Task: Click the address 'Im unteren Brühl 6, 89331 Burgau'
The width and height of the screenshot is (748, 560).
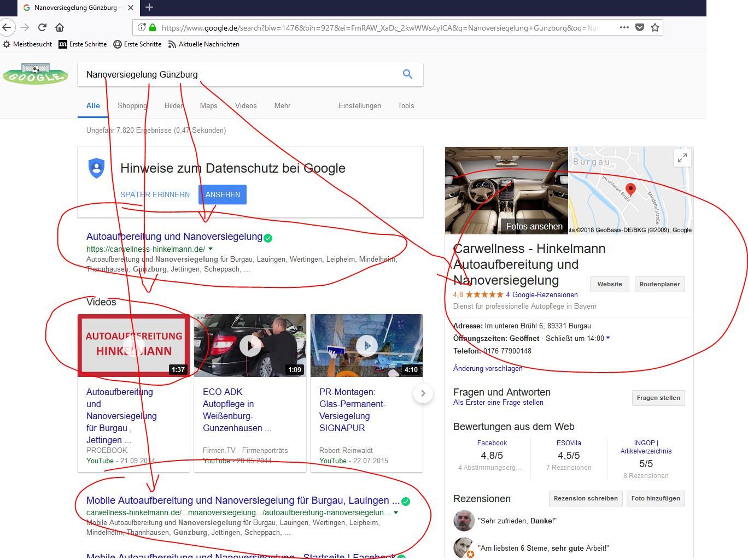Action: [x=538, y=326]
